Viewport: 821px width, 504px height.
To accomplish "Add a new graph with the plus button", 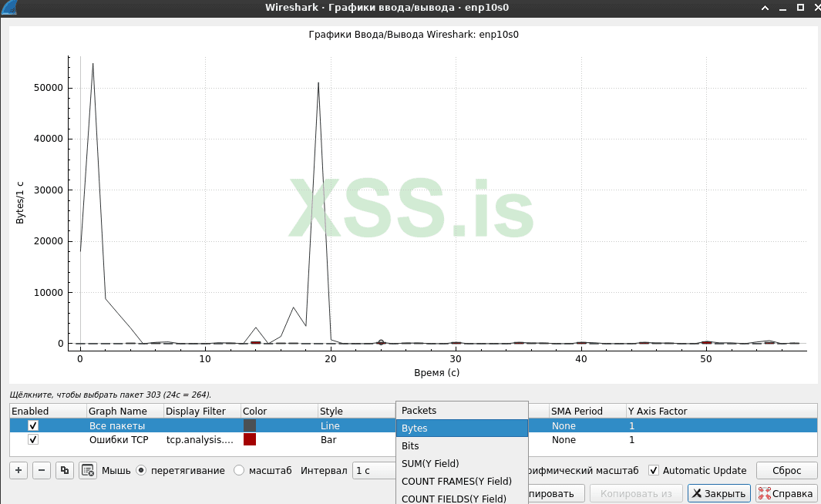I will [19, 470].
